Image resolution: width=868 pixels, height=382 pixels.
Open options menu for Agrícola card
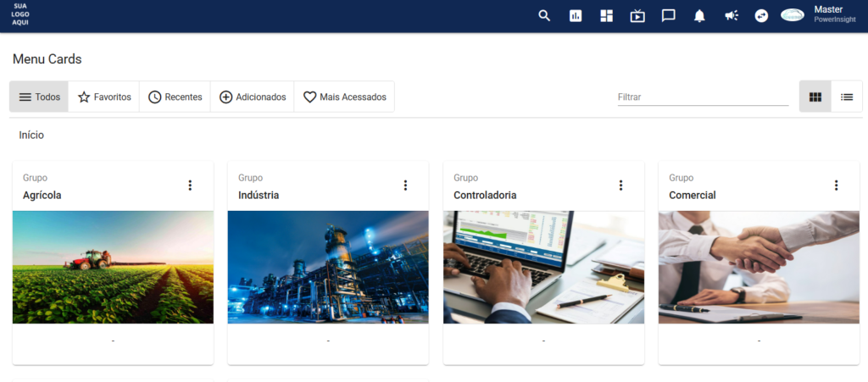tap(190, 185)
